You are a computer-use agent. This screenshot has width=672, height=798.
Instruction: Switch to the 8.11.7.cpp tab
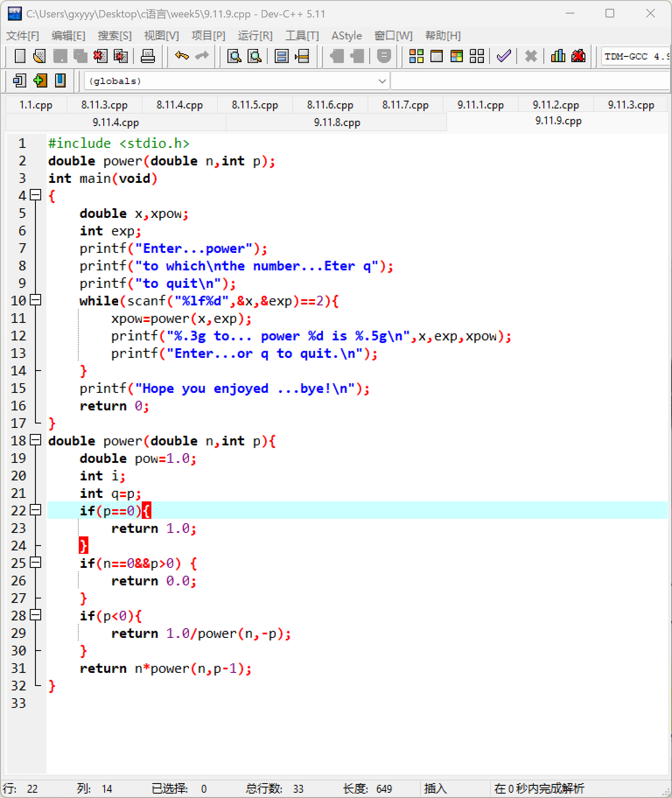(x=405, y=105)
